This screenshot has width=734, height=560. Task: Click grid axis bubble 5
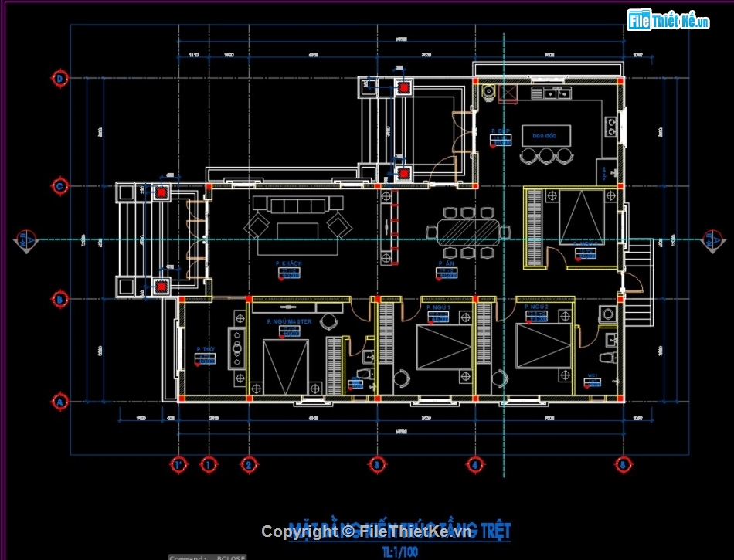coord(622,465)
